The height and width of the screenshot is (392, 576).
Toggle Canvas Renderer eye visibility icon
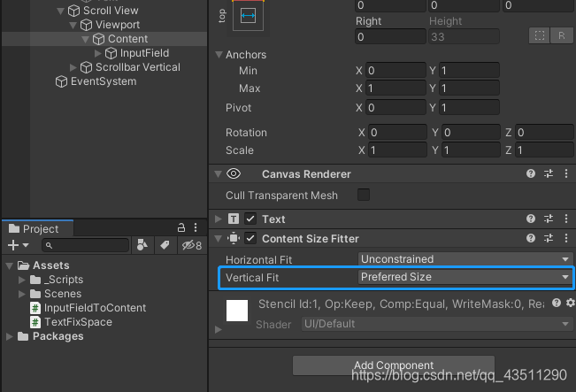pyautogui.click(x=234, y=173)
